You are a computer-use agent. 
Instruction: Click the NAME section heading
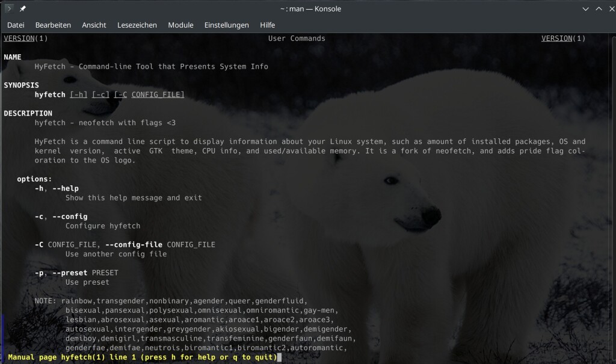tap(13, 57)
